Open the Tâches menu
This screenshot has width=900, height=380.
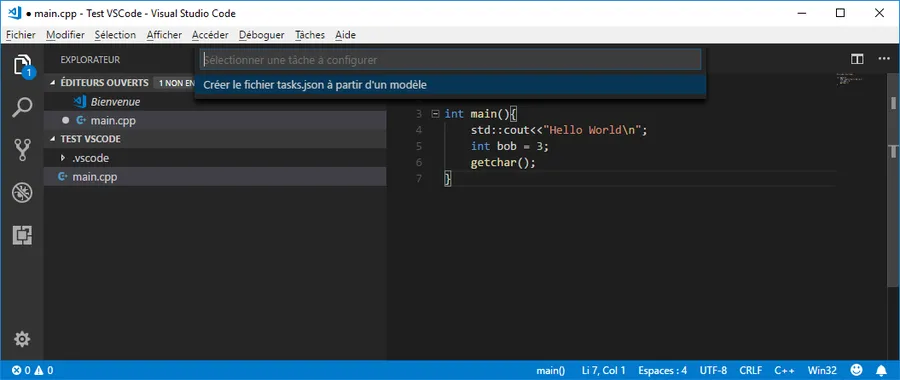[x=310, y=35]
